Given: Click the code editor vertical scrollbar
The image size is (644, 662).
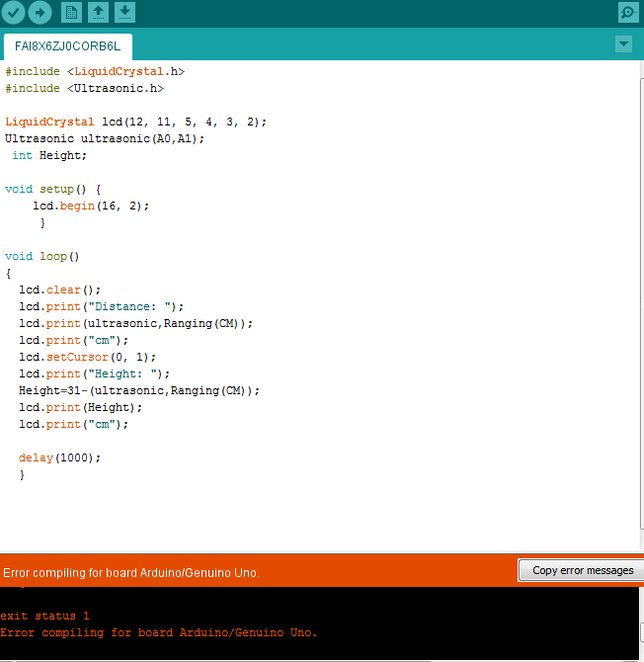Looking at the screenshot, I should 642,304.
